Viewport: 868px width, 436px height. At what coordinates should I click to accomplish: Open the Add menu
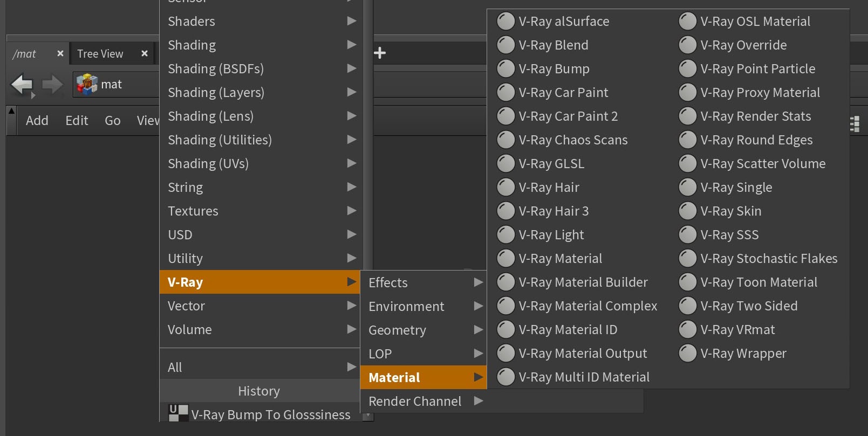click(x=37, y=121)
